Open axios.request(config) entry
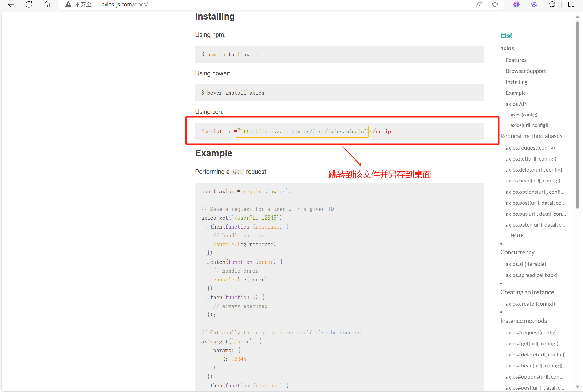Image resolution: width=583 pixels, height=392 pixels. pos(530,148)
